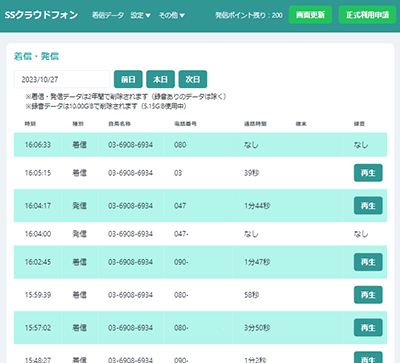Go to previous day with 前日
Viewport: 400px width, 363px height.
[x=128, y=79]
